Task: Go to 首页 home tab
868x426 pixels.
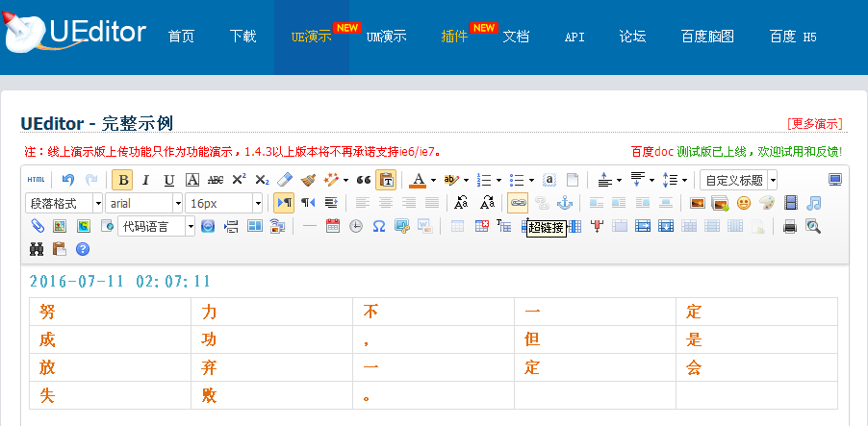Action: tap(182, 38)
